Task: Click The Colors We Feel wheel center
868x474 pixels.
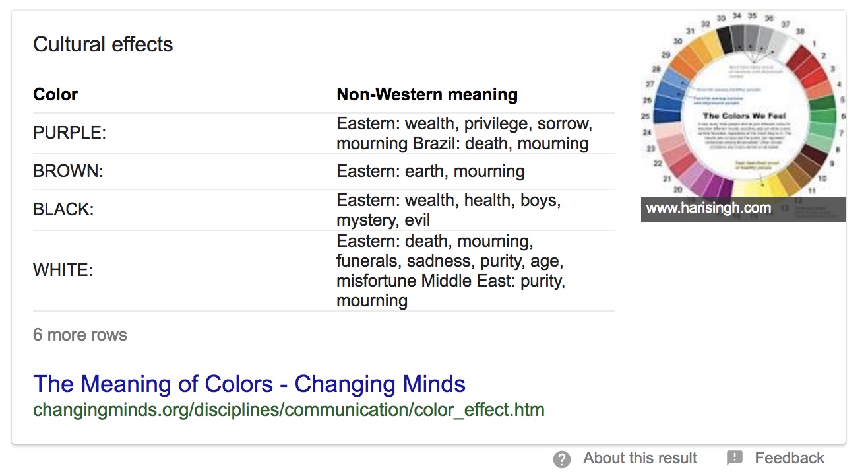Action: [x=743, y=116]
